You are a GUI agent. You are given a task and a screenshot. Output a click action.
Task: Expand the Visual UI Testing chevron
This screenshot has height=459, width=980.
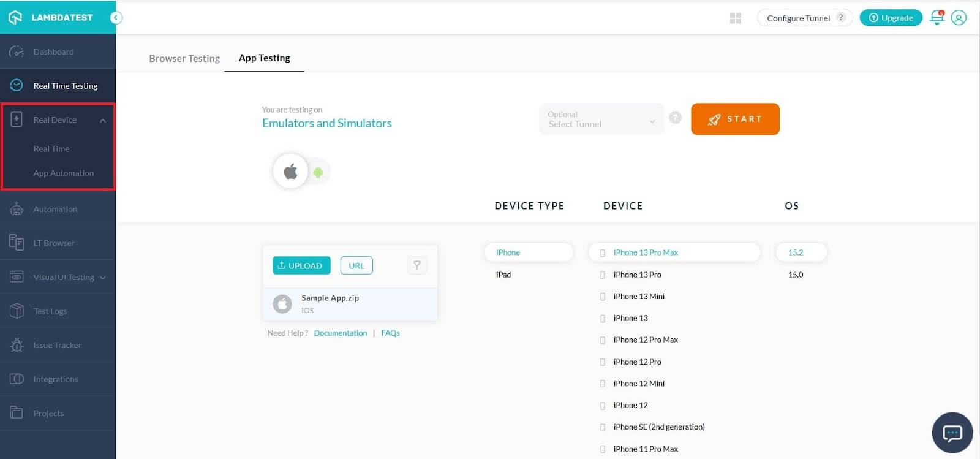coord(103,278)
